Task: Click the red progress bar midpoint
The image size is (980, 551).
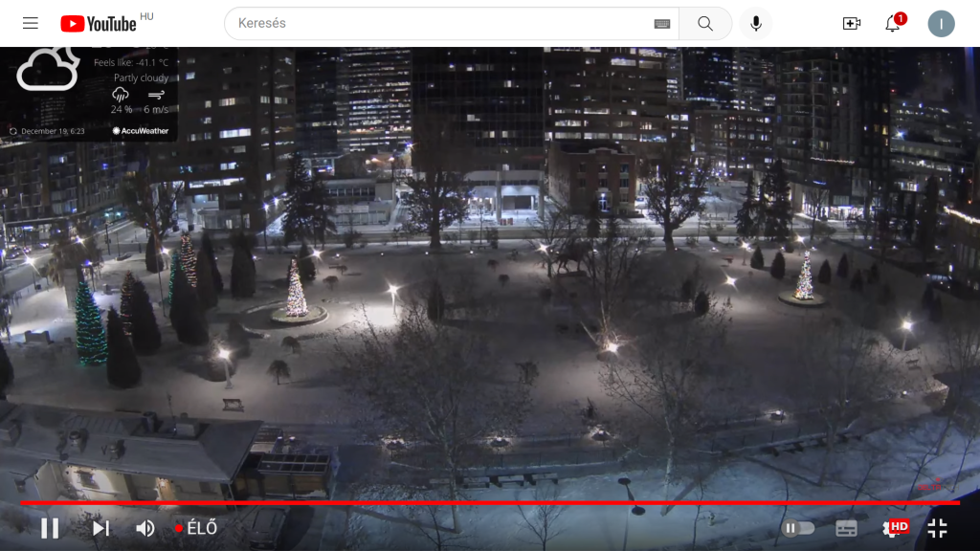Action: [490, 502]
